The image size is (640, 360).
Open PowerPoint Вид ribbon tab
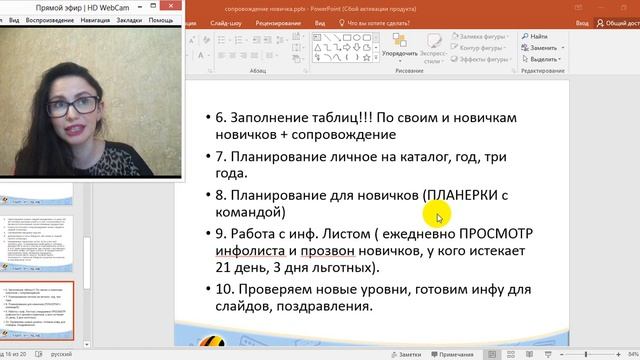coord(320,23)
